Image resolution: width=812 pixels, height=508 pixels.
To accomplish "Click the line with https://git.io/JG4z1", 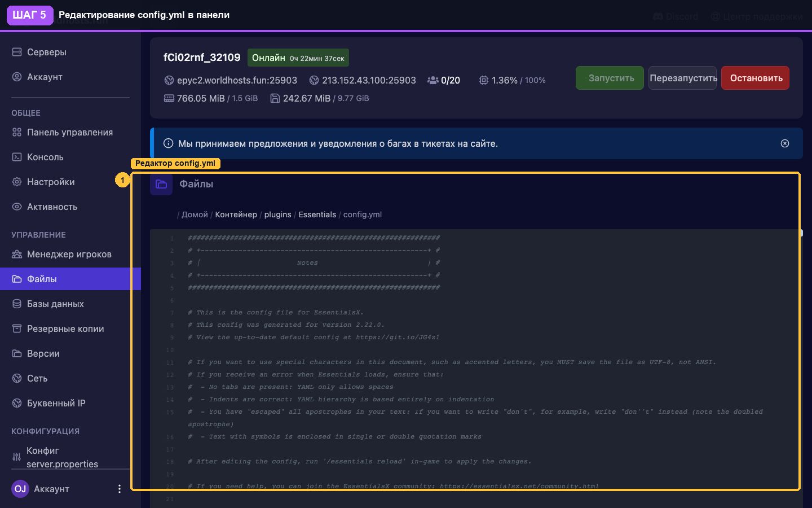I will 314,338.
